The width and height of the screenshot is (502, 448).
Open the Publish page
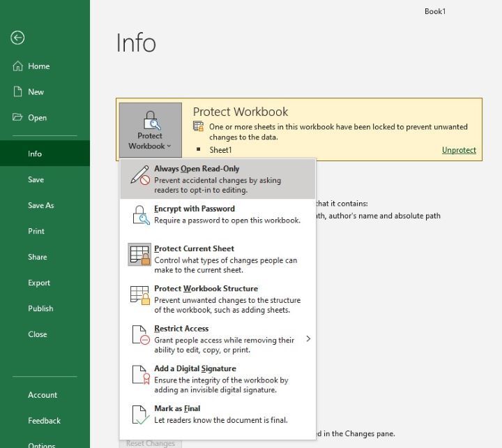(x=45, y=308)
